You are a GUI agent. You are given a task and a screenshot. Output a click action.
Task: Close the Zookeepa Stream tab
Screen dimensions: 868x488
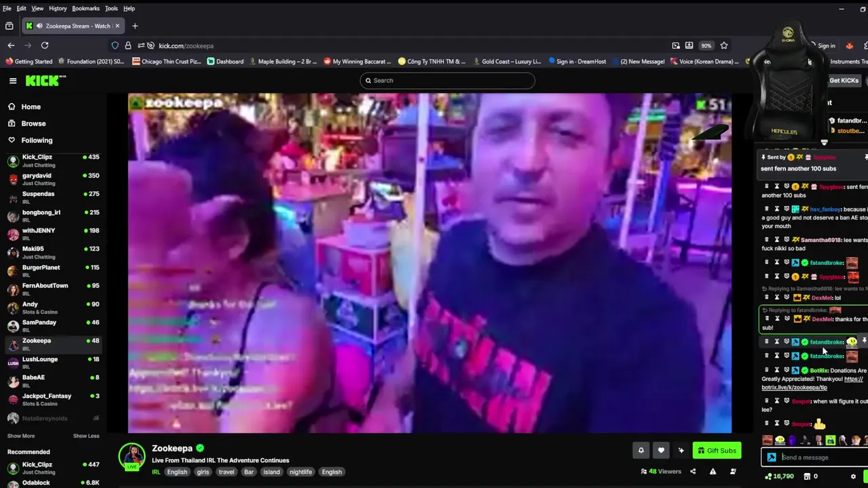(117, 26)
